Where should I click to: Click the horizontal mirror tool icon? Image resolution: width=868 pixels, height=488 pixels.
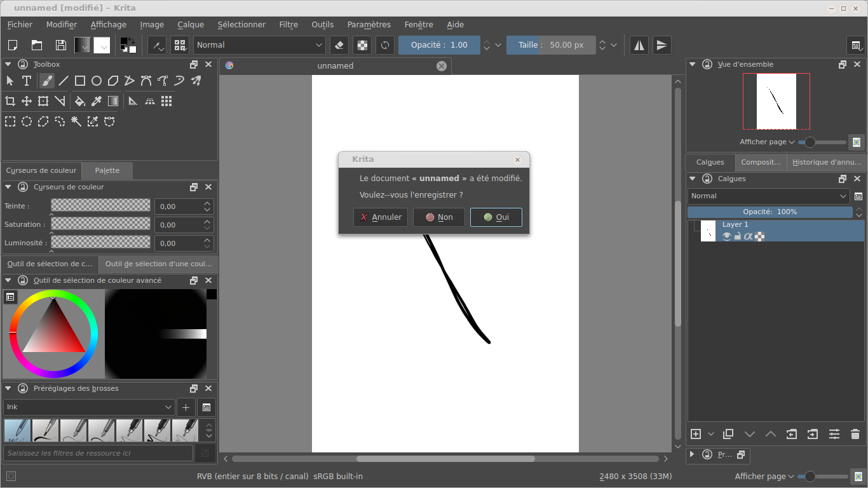point(639,45)
